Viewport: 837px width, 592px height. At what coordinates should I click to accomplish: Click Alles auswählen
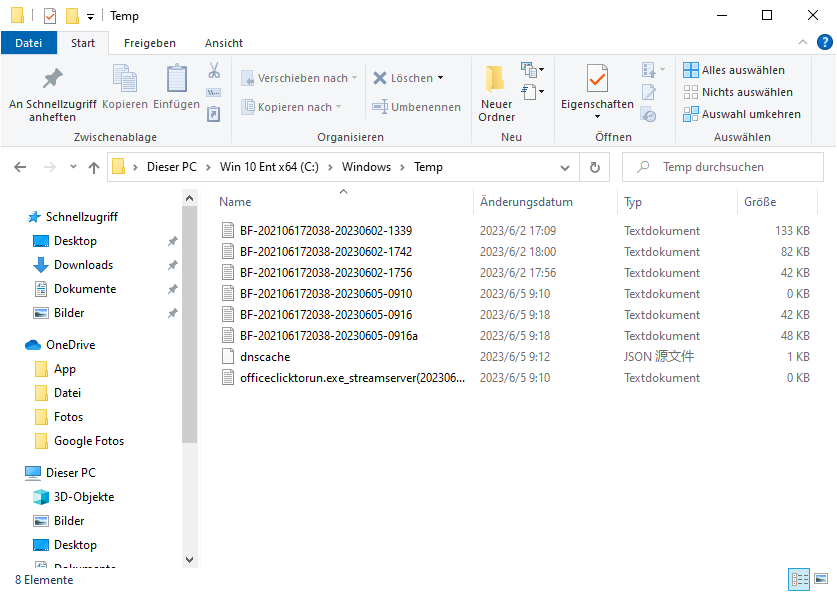tap(735, 70)
